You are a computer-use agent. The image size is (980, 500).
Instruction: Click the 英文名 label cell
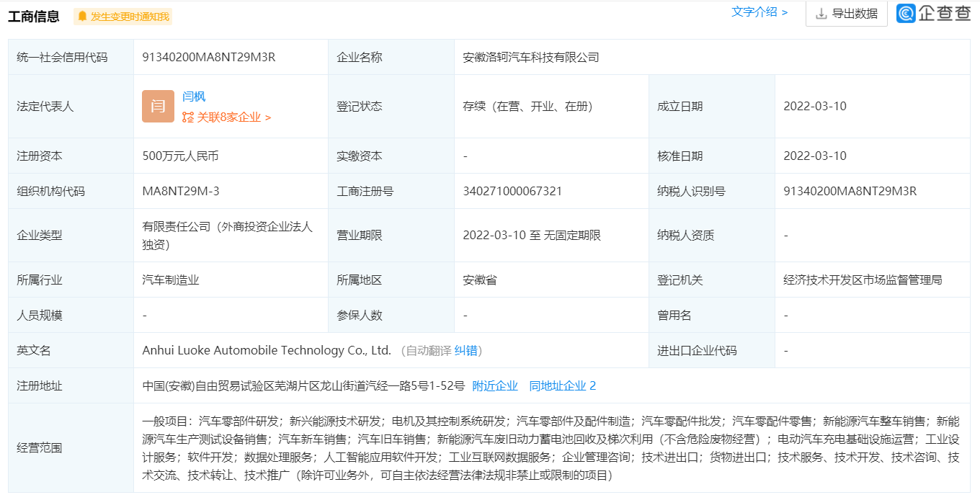point(71,351)
